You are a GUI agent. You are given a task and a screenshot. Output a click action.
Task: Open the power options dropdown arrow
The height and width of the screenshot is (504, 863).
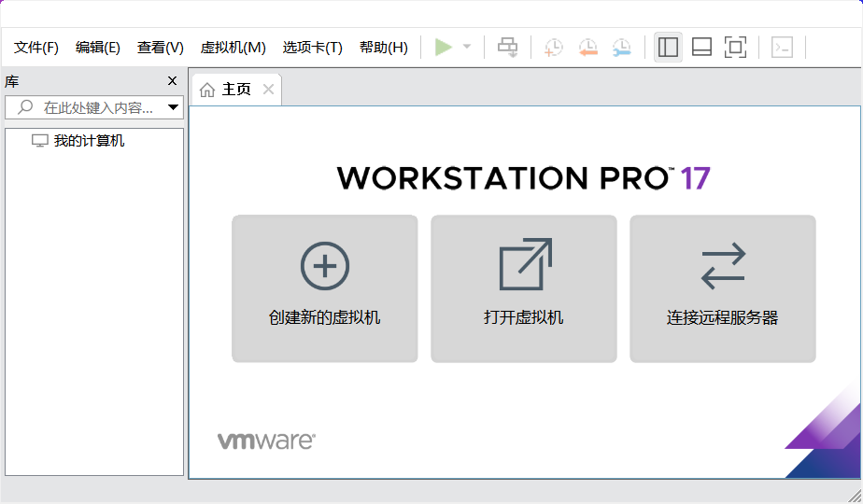pos(467,47)
